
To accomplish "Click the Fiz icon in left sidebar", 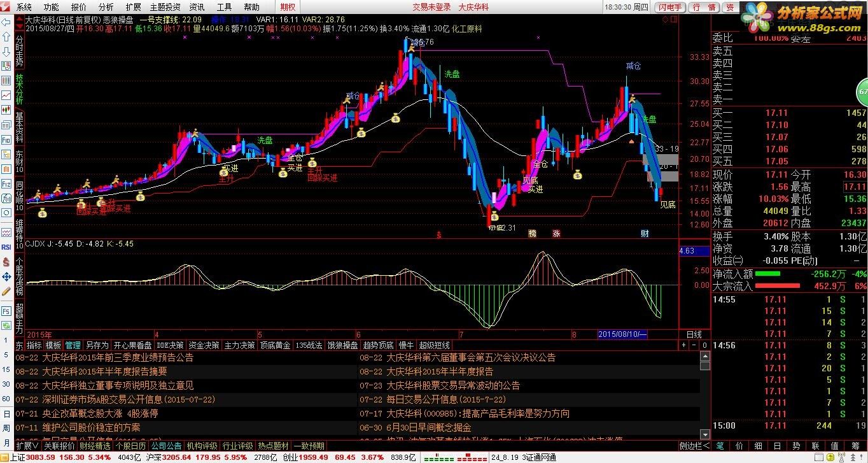I will click(x=6, y=183).
